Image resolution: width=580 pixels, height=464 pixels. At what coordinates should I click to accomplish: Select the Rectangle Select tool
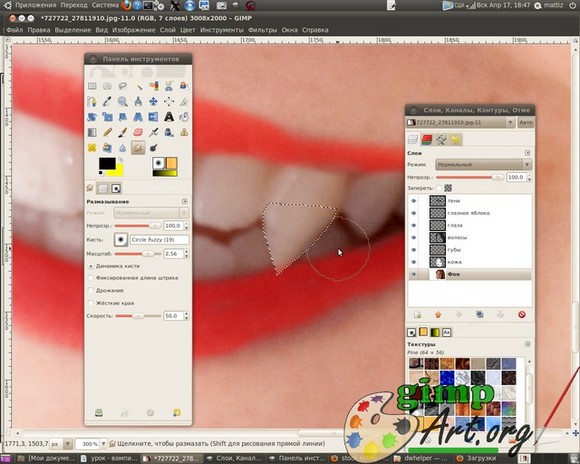92,86
